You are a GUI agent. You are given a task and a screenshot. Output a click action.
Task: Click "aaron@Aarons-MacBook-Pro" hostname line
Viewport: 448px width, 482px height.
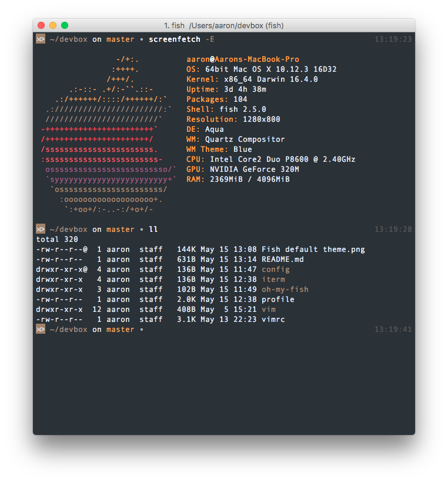coord(243,59)
